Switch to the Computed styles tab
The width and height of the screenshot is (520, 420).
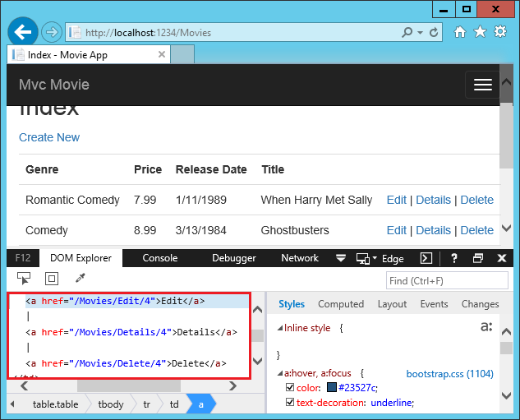pos(341,304)
